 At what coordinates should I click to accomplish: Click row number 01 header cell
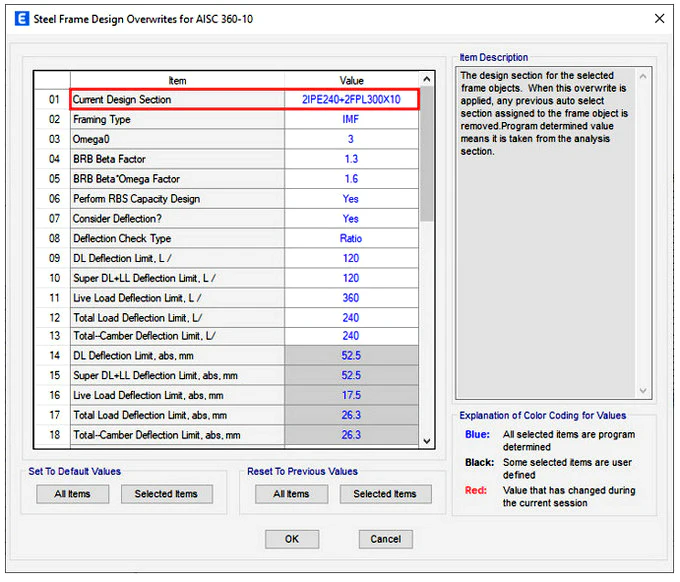click(53, 99)
